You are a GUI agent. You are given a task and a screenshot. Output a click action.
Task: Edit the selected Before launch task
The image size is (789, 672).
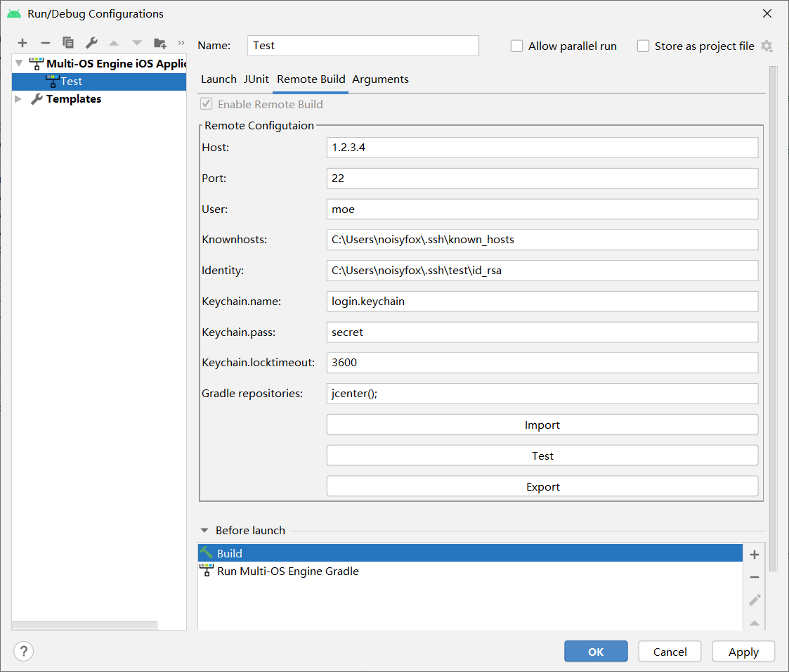[755, 600]
